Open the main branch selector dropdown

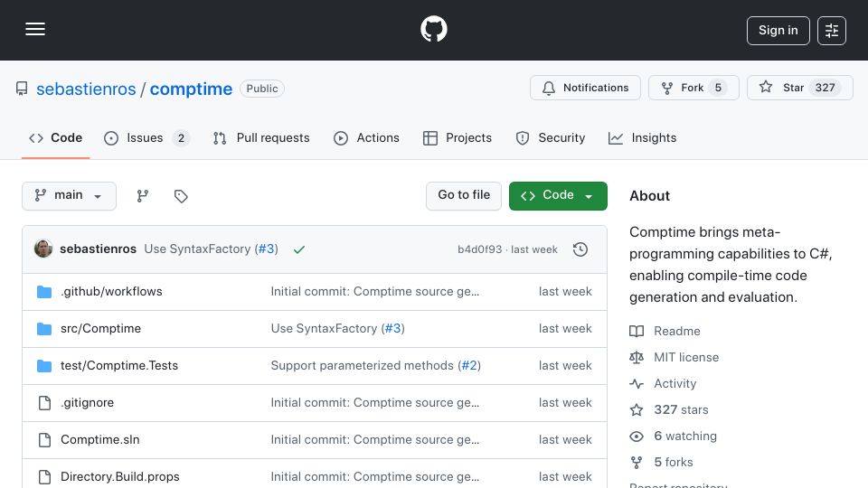[70, 196]
